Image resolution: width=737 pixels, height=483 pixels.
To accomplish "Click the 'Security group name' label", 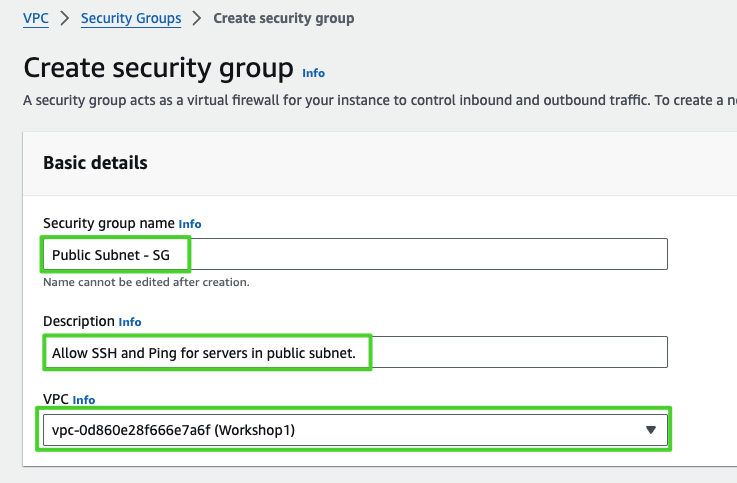I will pos(108,223).
